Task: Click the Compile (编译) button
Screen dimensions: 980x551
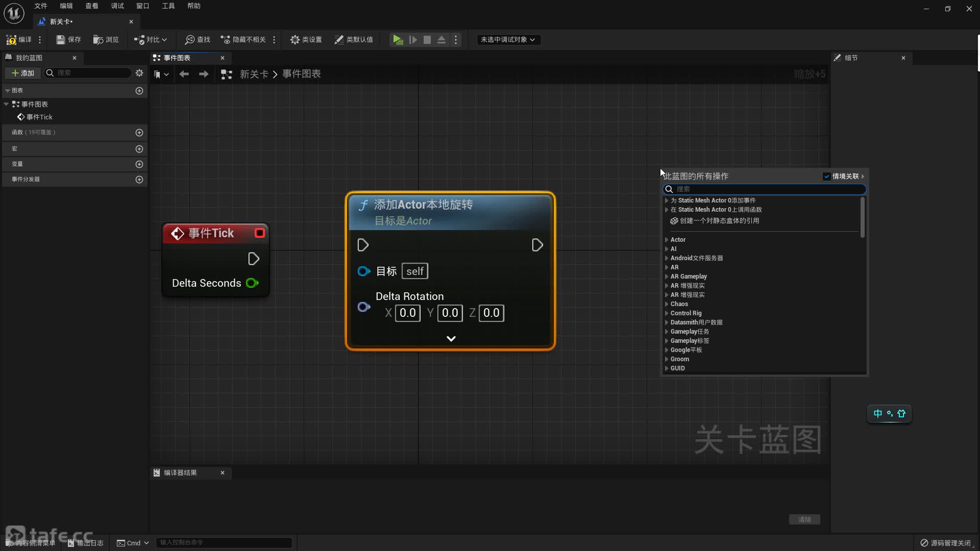Action: coord(18,39)
